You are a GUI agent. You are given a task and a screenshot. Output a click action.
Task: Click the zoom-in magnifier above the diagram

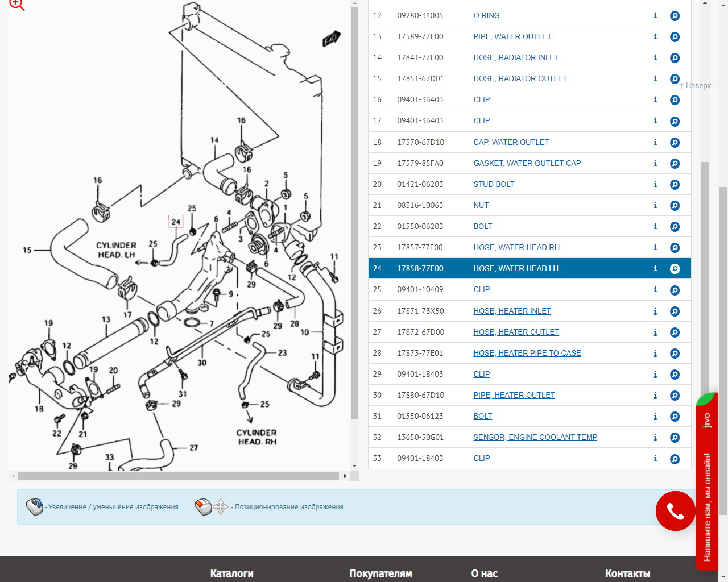pyautogui.click(x=17, y=5)
